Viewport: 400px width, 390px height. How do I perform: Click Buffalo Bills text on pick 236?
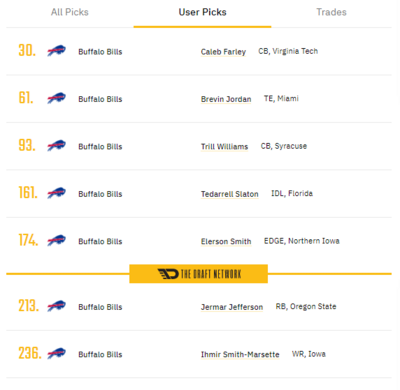coord(100,354)
